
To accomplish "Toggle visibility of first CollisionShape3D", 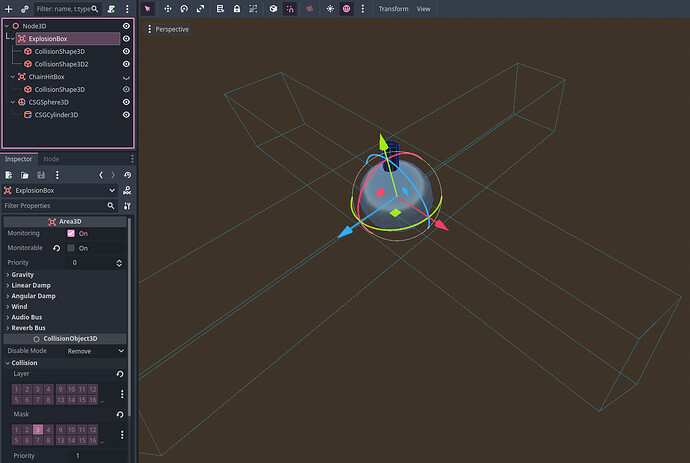I will point(126,51).
